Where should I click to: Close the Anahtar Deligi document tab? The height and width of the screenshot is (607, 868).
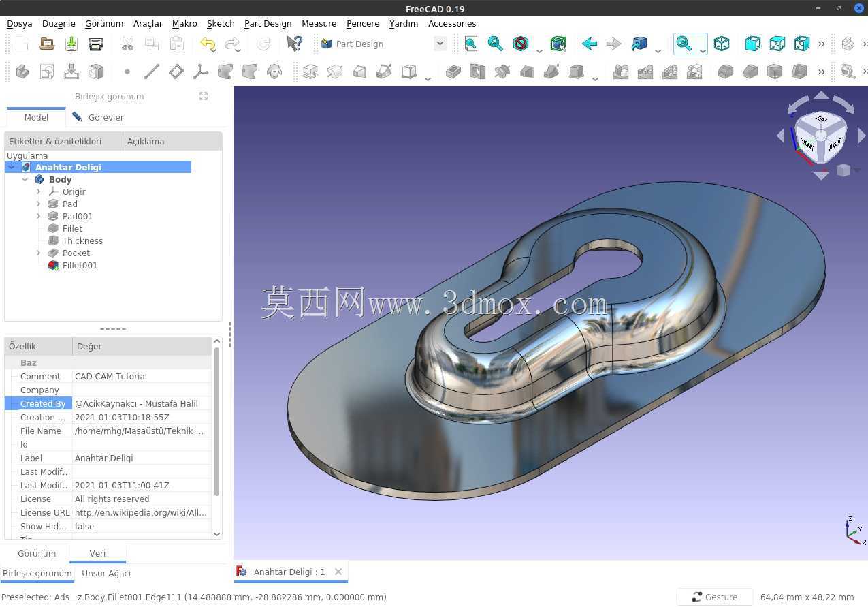point(338,572)
